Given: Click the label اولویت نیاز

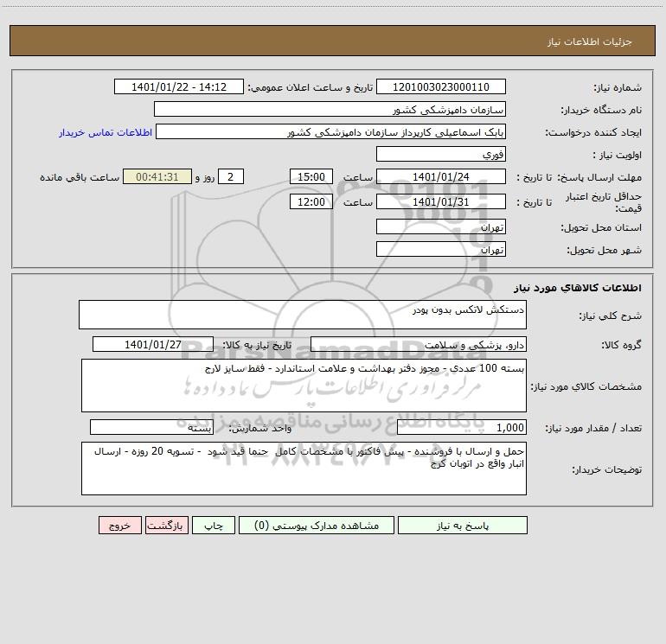Looking at the screenshot, I should coord(618,156).
